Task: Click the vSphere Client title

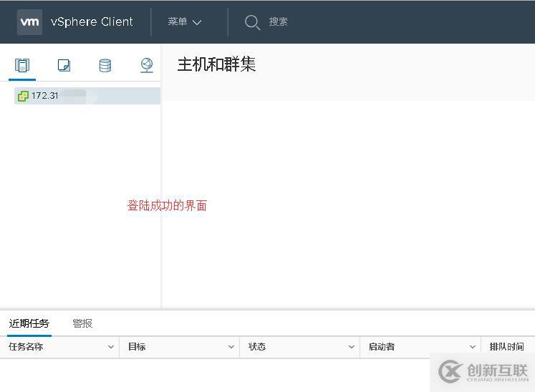Action: pyautogui.click(x=92, y=21)
